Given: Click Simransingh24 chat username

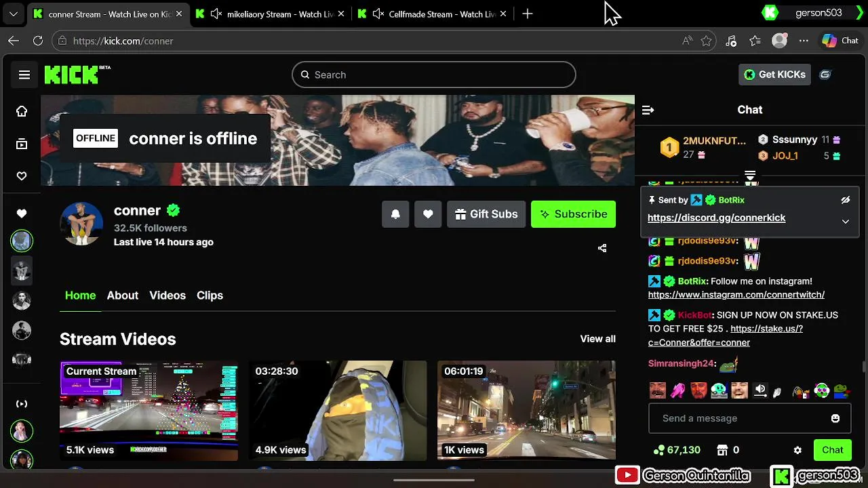Looking at the screenshot, I should (x=682, y=364).
